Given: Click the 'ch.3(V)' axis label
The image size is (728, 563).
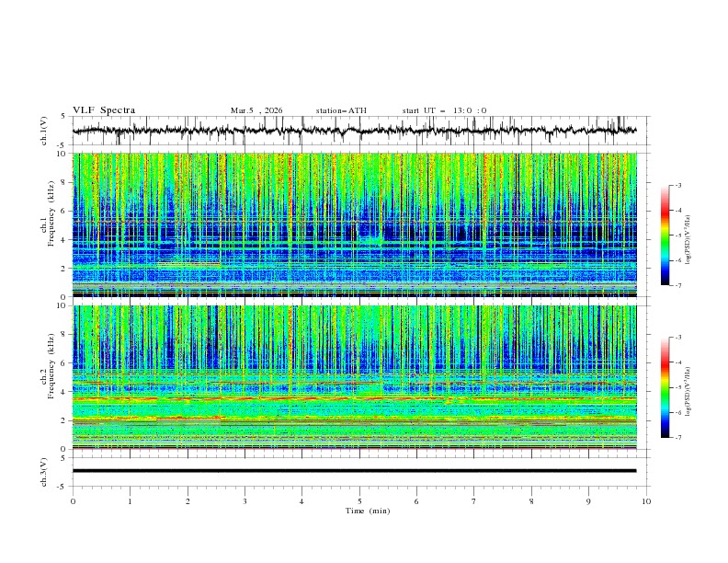Looking at the screenshot, I should (x=44, y=472).
